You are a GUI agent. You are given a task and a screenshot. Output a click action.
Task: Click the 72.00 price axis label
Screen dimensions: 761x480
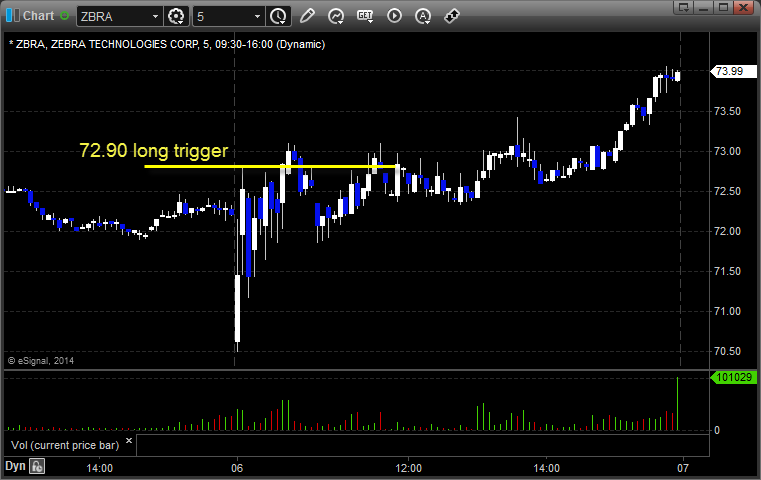[727, 231]
